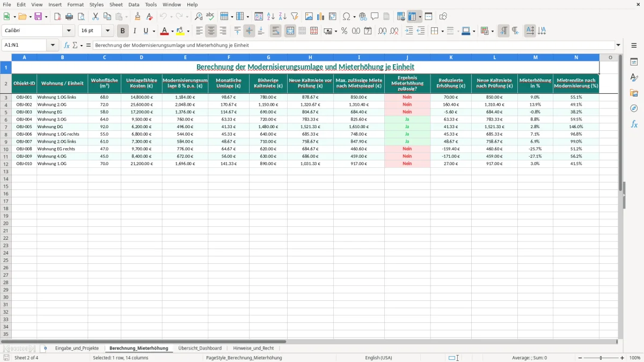Toggle print preview

pyautogui.click(x=82, y=17)
